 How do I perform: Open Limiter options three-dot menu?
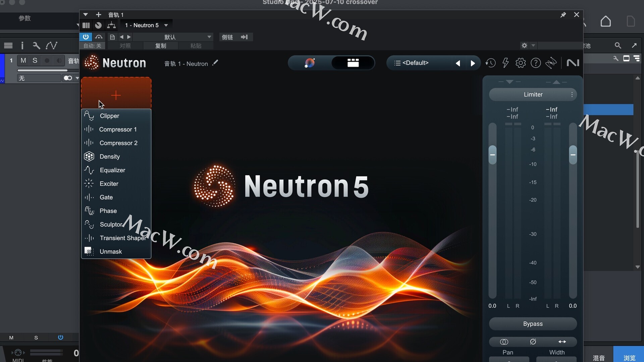pos(572,95)
